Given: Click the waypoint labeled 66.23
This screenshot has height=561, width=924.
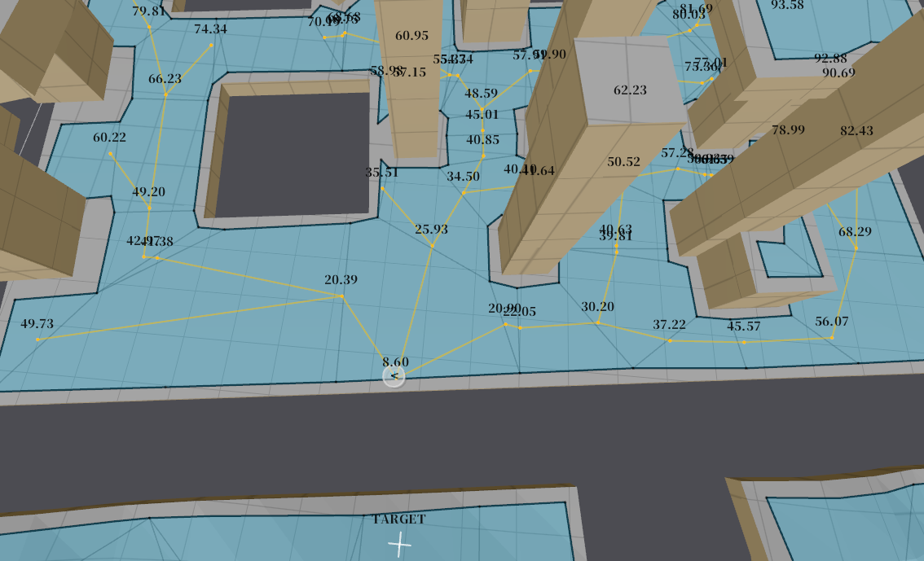Looking at the screenshot, I should [x=165, y=94].
